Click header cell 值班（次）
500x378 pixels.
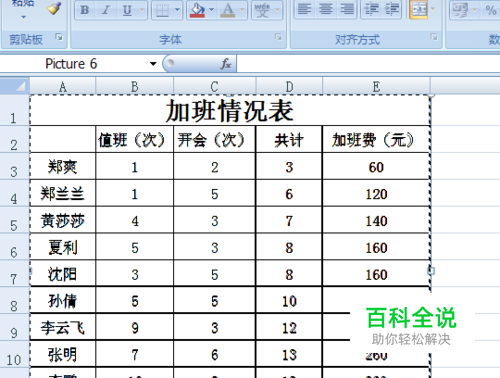135,140
